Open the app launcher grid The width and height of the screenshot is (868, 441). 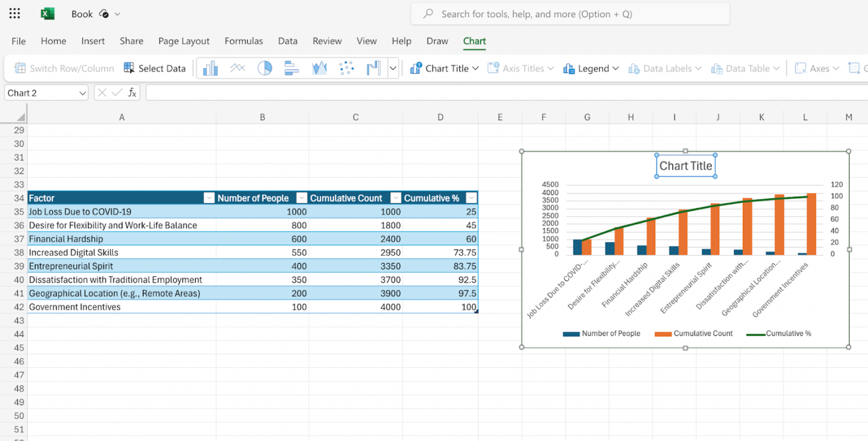pyautogui.click(x=15, y=14)
